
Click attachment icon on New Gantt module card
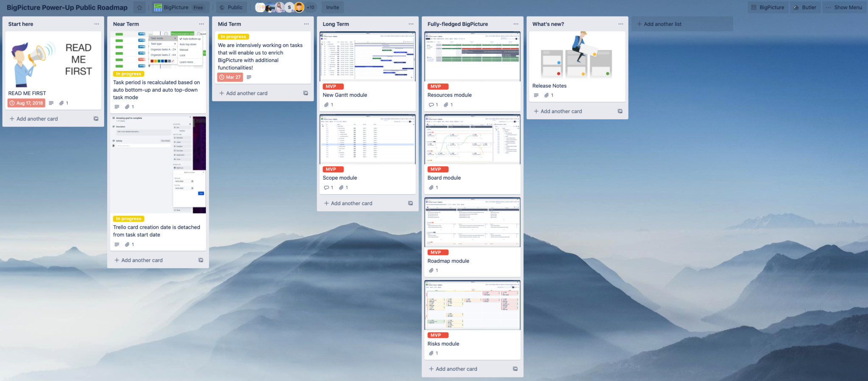click(x=326, y=105)
